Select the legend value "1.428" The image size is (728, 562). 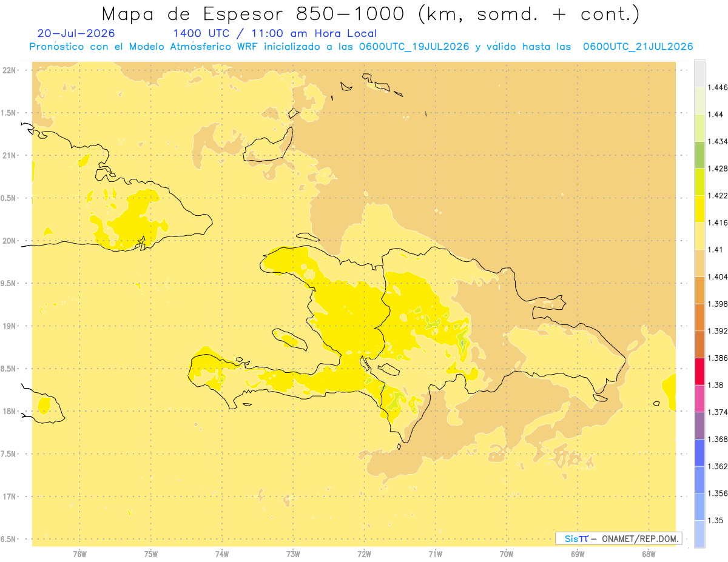(719, 169)
